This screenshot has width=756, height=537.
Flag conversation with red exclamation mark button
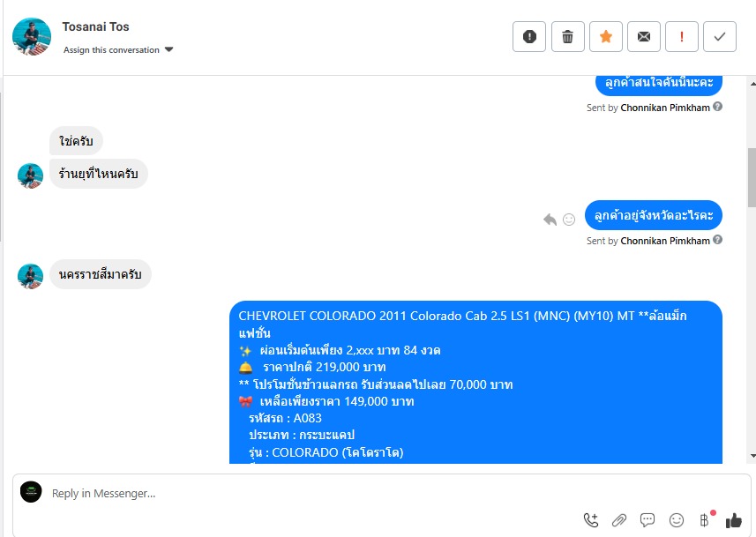click(682, 37)
